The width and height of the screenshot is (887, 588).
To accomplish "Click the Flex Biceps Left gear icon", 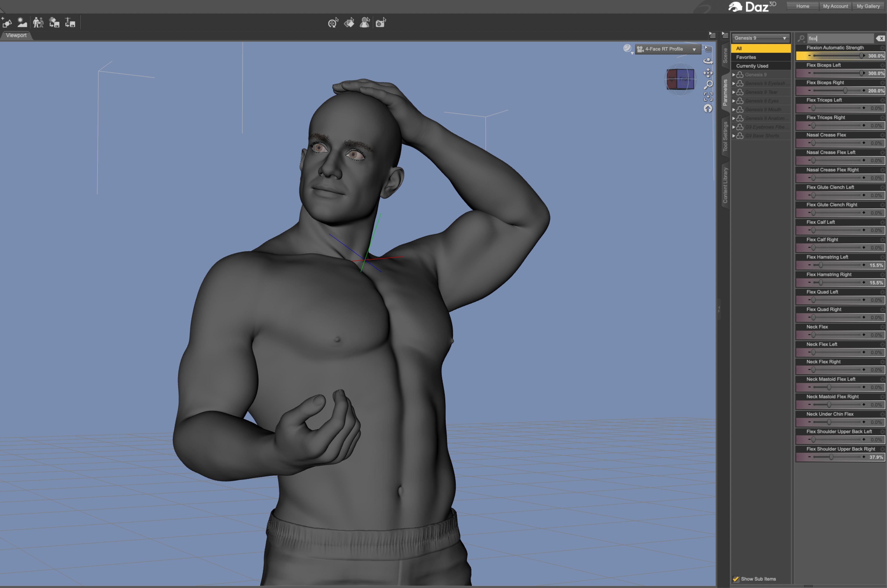I will [x=882, y=65].
